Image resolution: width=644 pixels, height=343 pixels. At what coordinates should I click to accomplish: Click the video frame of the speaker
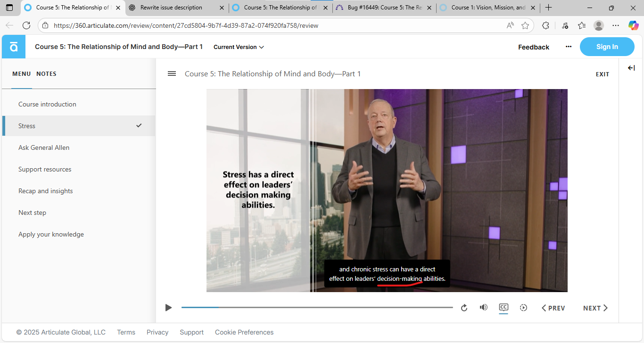coord(387,190)
